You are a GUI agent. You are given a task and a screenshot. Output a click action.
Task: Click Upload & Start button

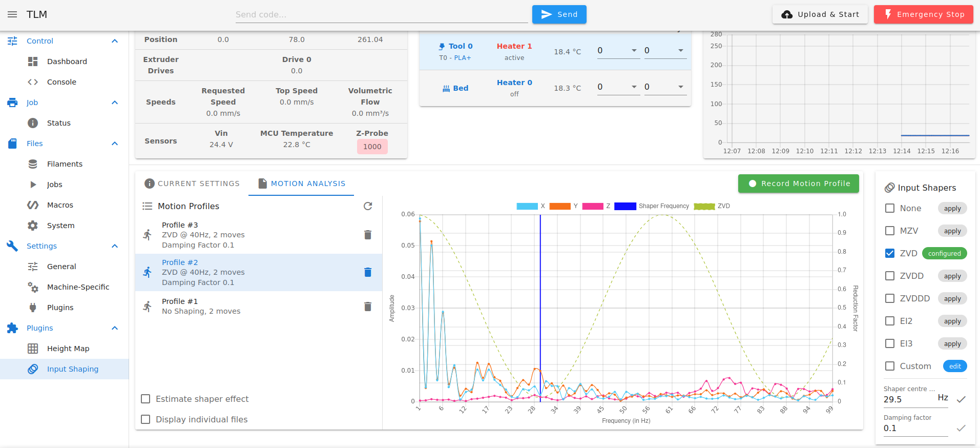coord(820,14)
